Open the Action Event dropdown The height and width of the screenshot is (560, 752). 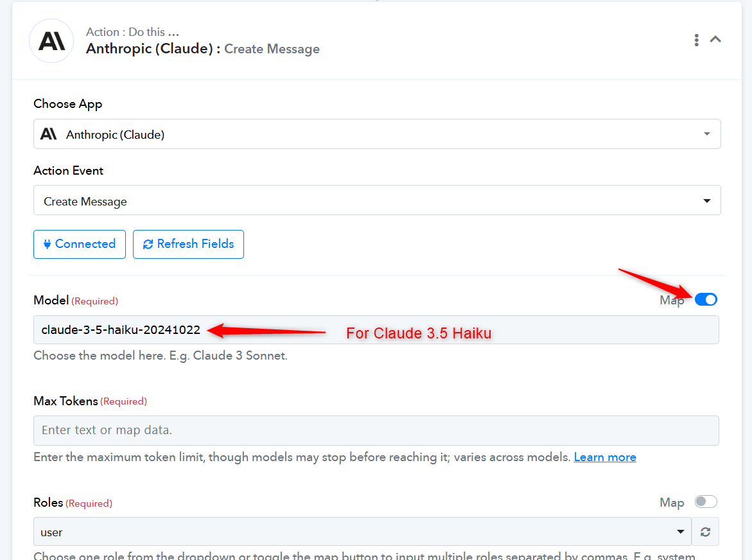click(377, 200)
